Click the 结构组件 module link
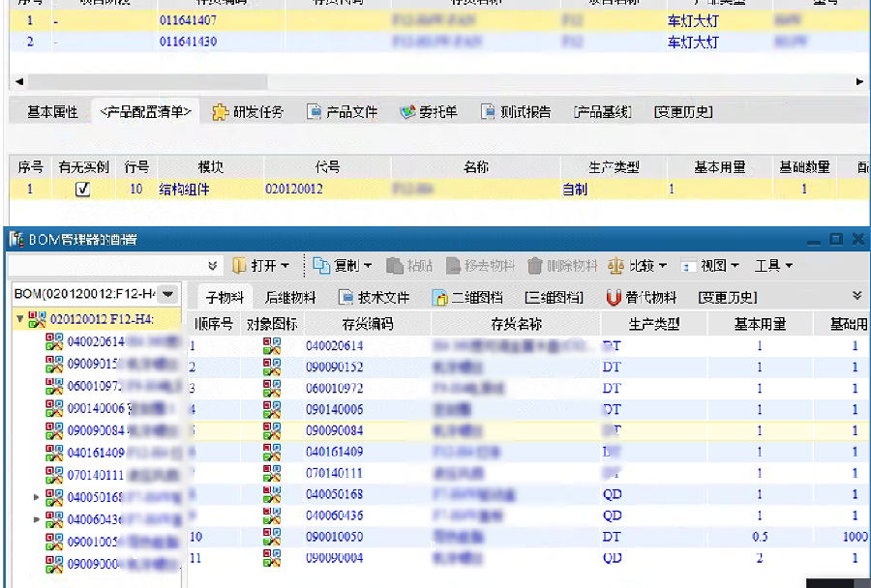 pos(184,190)
